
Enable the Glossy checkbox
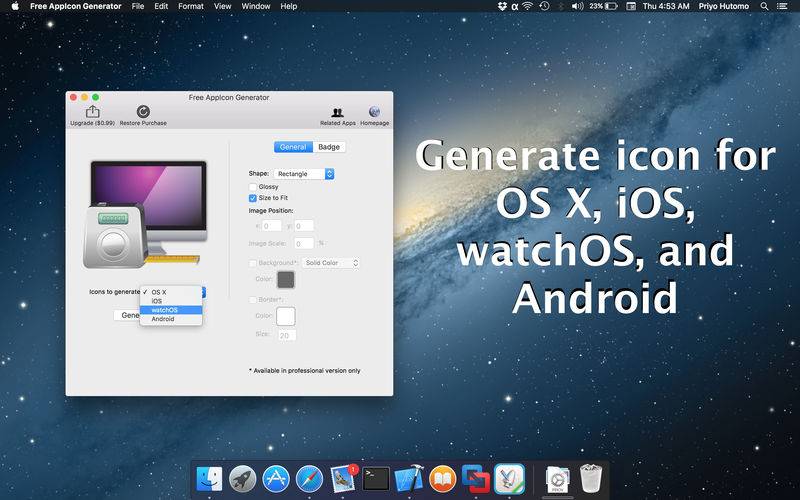tap(253, 187)
